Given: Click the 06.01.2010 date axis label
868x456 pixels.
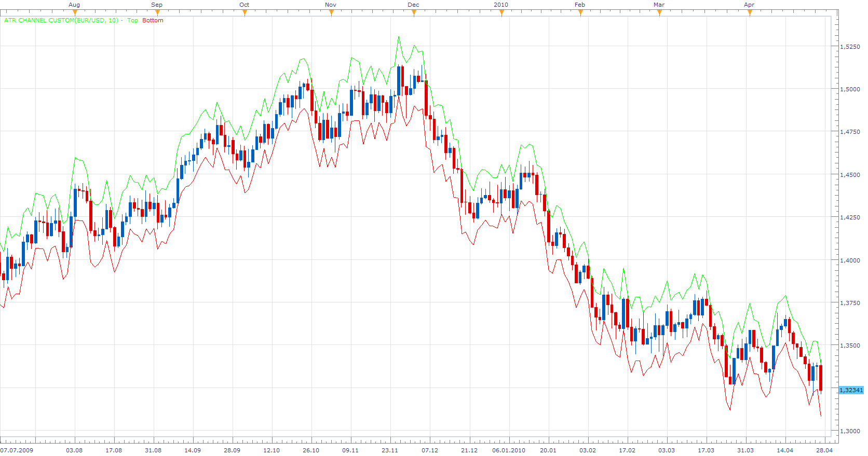Looking at the screenshot, I should tap(509, 450).
